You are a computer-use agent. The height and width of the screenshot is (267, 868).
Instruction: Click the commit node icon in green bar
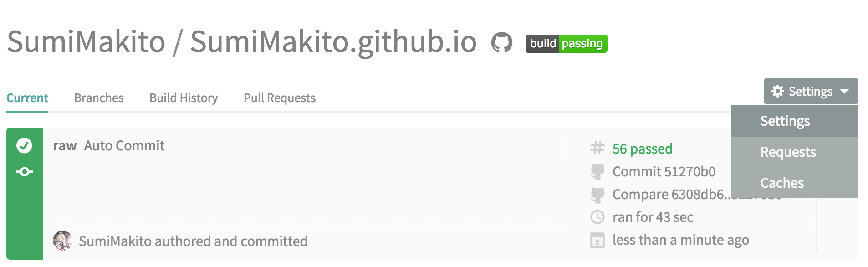click(x=24, y=172)
